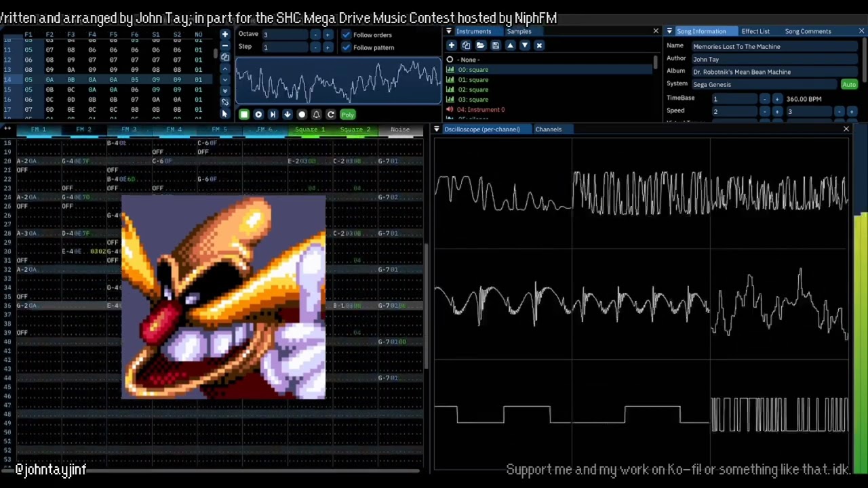The width and height of the screenshot is (868, 488).
Task: Add a new instrument with plus icon
Action: 452,45
